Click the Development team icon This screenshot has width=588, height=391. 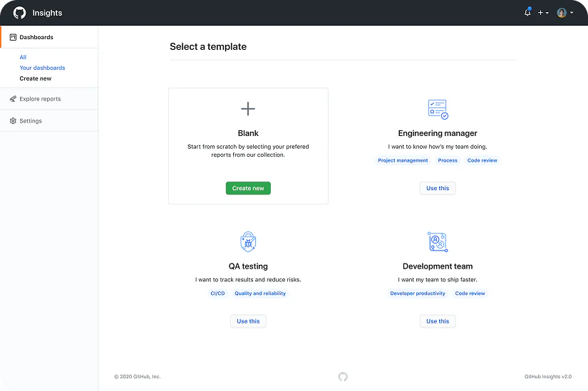point(438,242)
